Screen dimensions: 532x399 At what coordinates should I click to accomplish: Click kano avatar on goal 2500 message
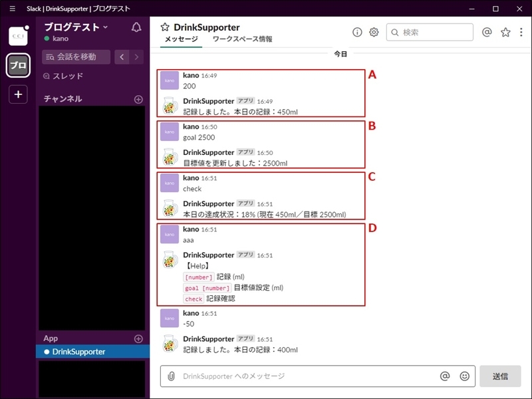170,132
